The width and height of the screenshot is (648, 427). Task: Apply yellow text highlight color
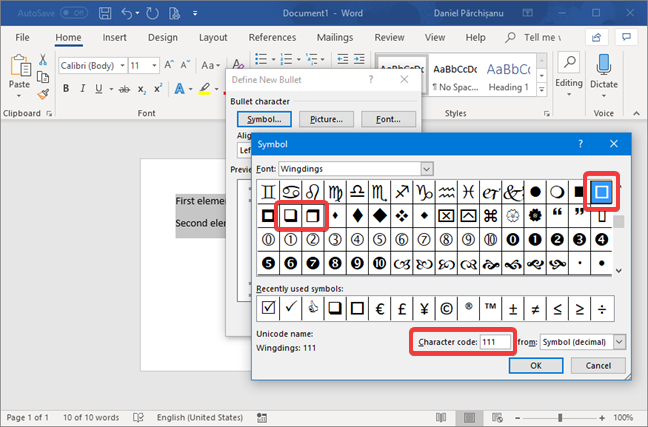205,88
